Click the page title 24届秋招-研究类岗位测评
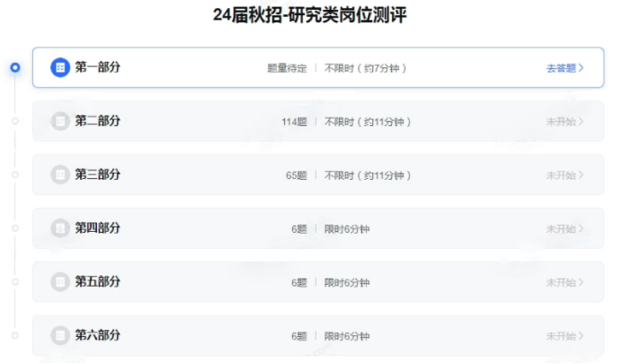623x364 pixels. tap(311, 15)
